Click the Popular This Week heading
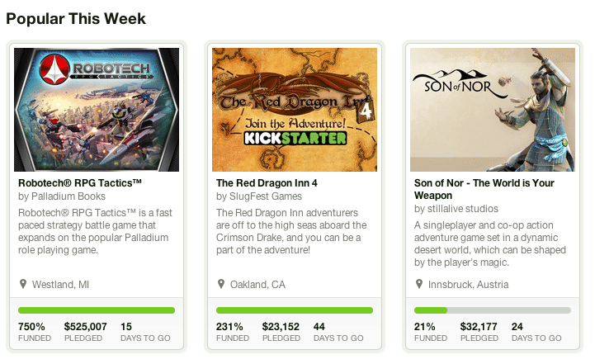This screenshot has width=595, height=364. [x=76, y=18]
